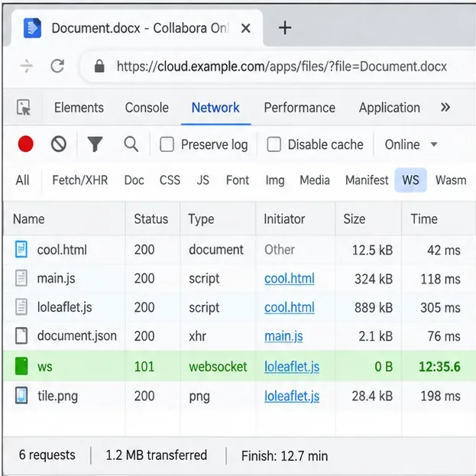
Task: Enable the Preserve log checkbox
Action: [167, 144]
